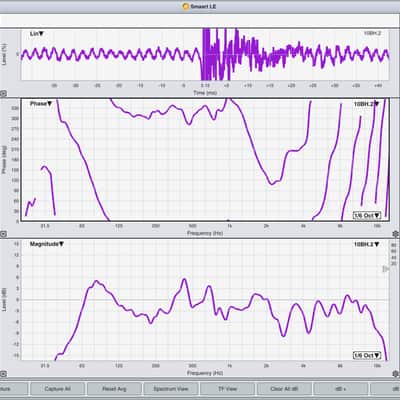400x400 pixels.
Task: Open the Magnitude graph type dropdown
Action: (47, 244)
